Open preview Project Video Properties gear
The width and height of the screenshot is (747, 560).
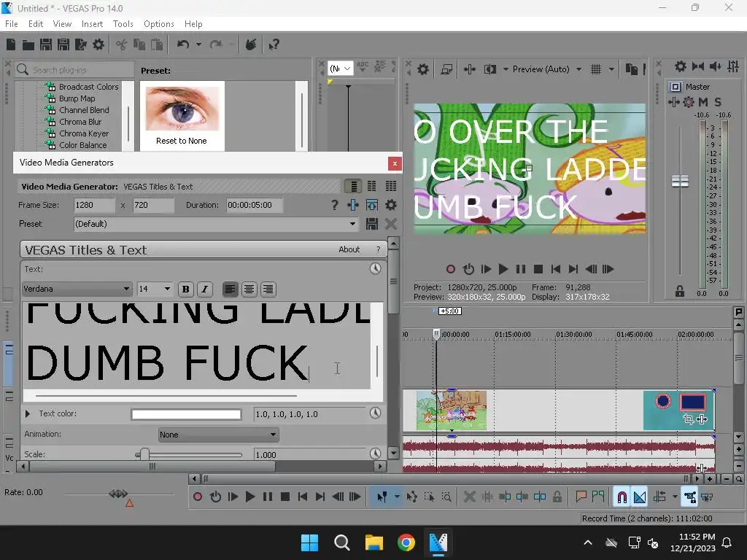click(422, 69)
